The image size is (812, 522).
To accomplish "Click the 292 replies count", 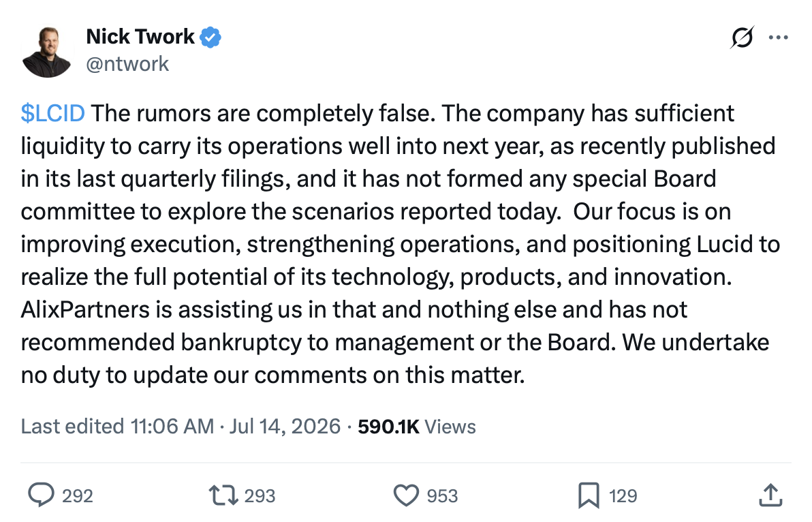I will tap(78, 496).
